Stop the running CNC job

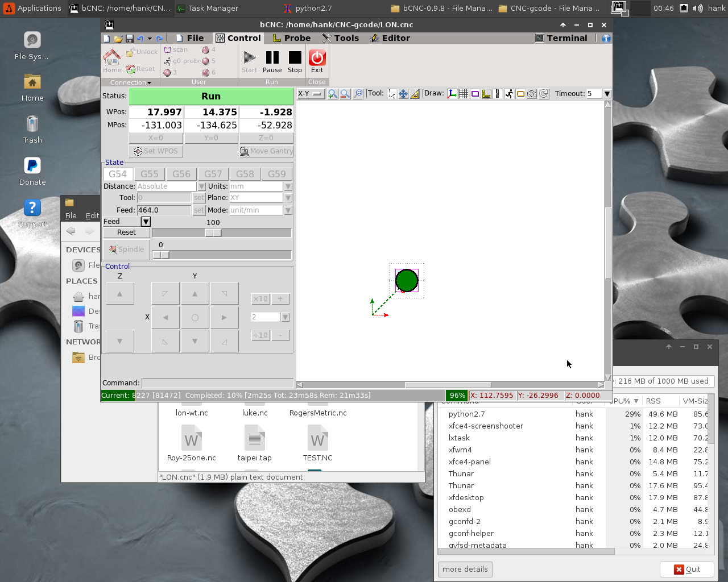(295, 61)
